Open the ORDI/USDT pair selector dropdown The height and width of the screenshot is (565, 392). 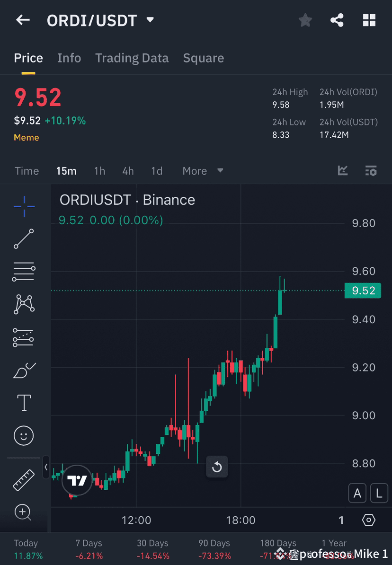click(150, 20)
